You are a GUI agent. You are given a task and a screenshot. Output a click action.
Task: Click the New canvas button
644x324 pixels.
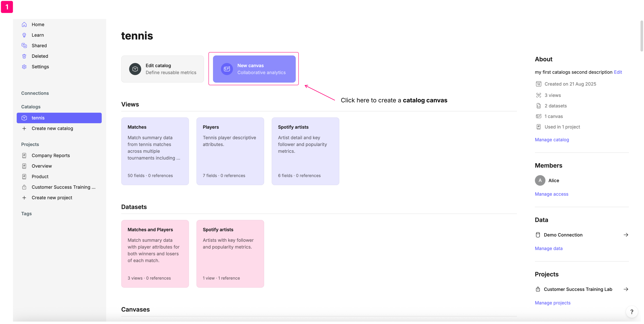pyautogui.click(x=254, y=69)
